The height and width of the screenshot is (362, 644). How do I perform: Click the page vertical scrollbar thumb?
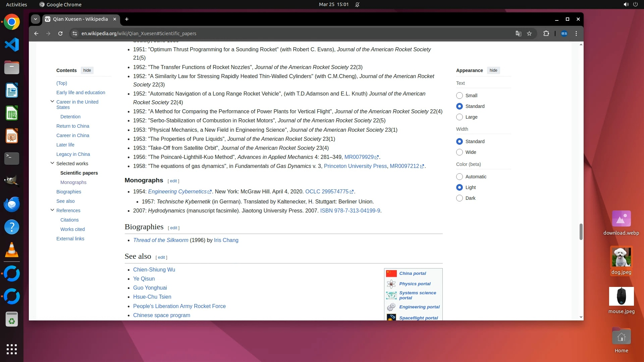click(x=581, y=231)
